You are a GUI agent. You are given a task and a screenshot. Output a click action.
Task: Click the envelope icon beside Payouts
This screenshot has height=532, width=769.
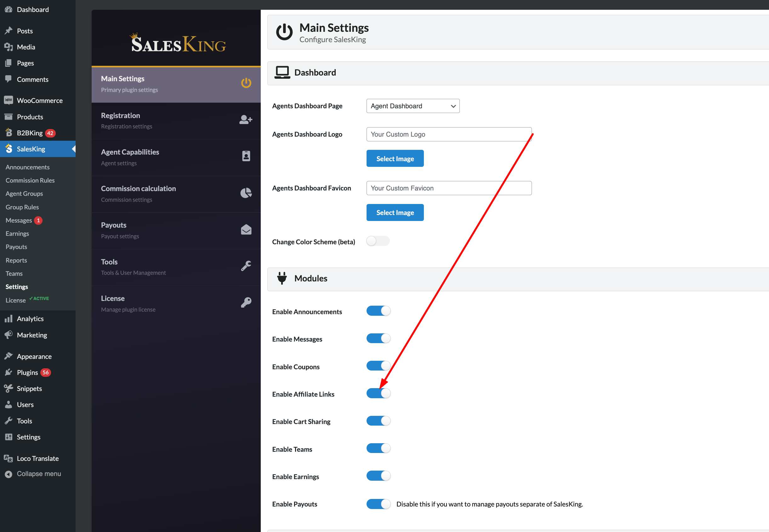pyautogui.click(x=246, y=229)
